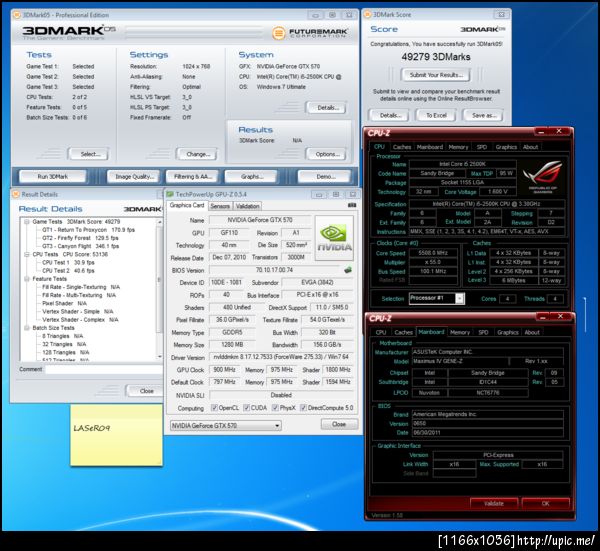The image size is (600, 551).
Task: Click Change button under Settings
Action: tap(198, 154)
